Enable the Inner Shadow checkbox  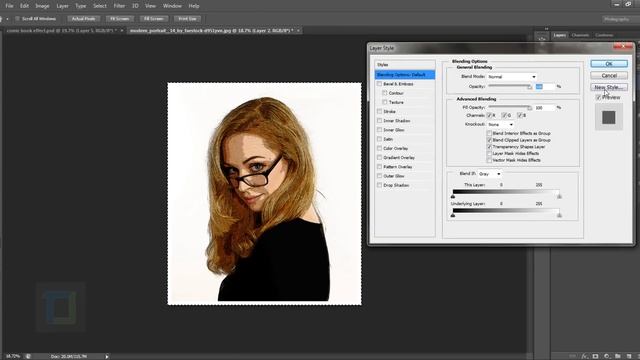point(380,120)
